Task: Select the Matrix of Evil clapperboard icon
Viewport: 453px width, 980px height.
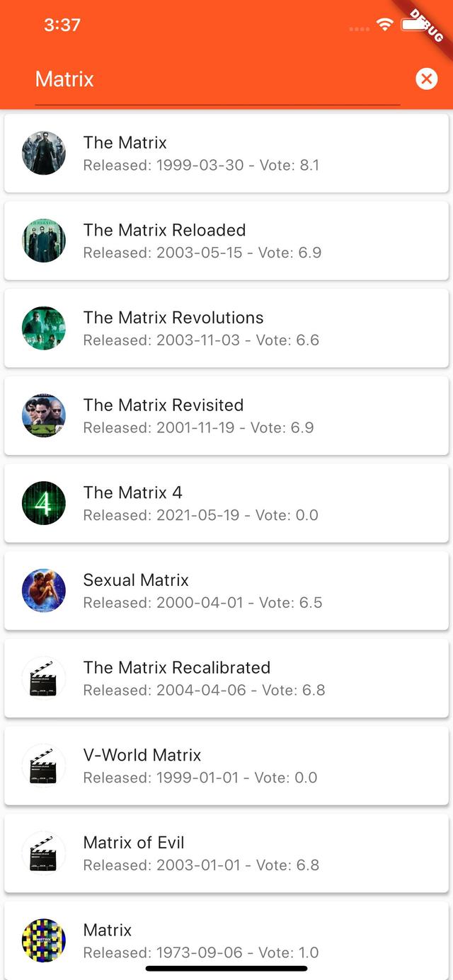Action: coord(44,853)
